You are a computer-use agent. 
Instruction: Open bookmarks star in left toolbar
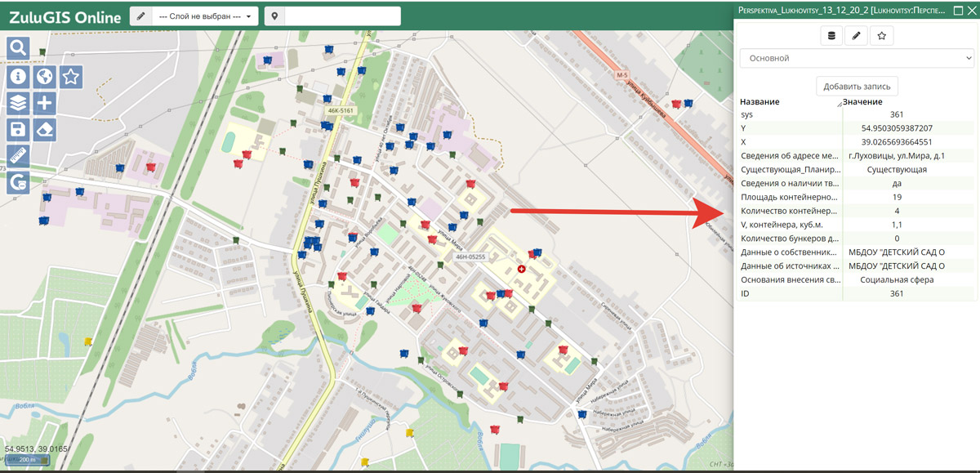[x=71, y=77]
